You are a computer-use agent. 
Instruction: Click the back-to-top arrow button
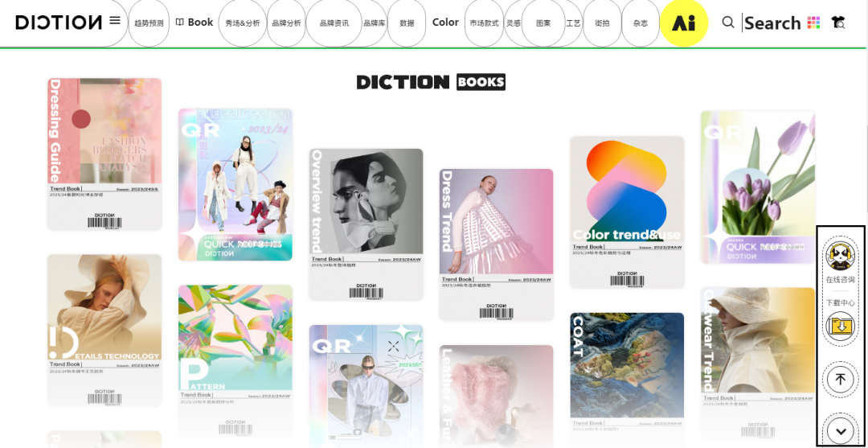click(841, 380)
